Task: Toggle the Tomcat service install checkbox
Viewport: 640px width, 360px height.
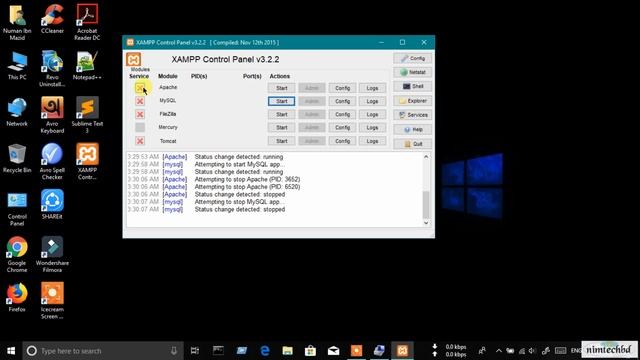Action: [140, 141]
